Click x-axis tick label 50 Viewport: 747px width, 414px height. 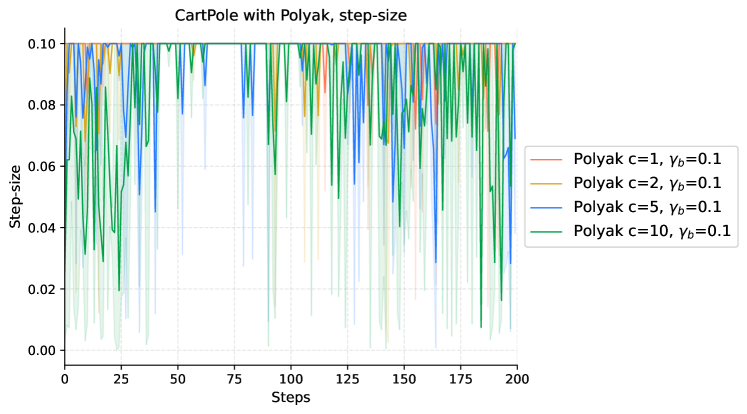[178, 379]
